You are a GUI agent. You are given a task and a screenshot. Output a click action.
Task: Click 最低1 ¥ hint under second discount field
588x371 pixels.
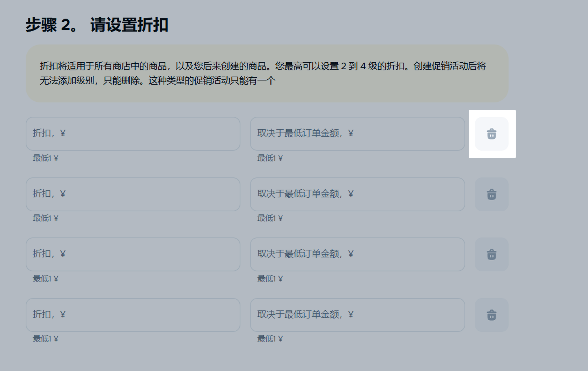45,218
